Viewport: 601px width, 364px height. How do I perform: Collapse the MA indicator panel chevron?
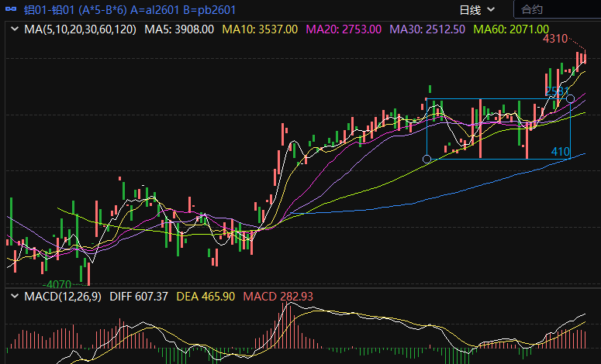pos(14,29)
